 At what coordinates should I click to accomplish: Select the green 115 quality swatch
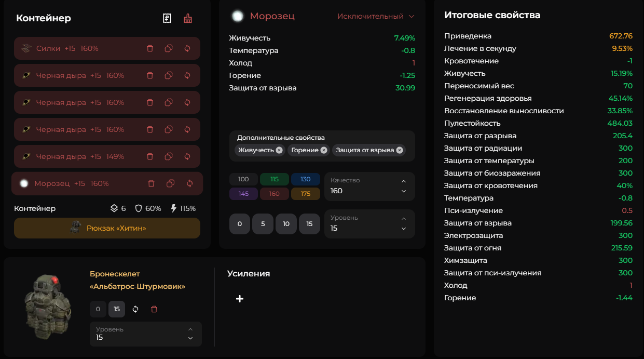click(275, 179)
